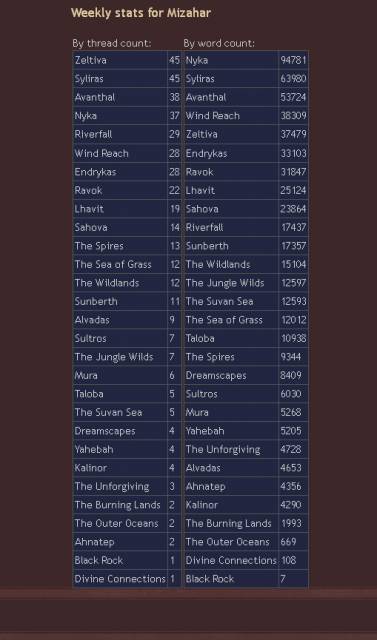This screenshot has height=640, width=377.
Task: Select Black Rock in word count table
Action: click(210, 579)
